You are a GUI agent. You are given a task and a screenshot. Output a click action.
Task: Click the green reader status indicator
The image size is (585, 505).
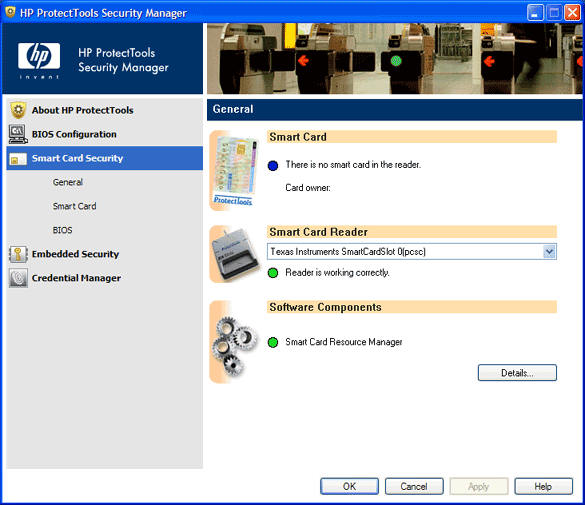click(273, 273)
